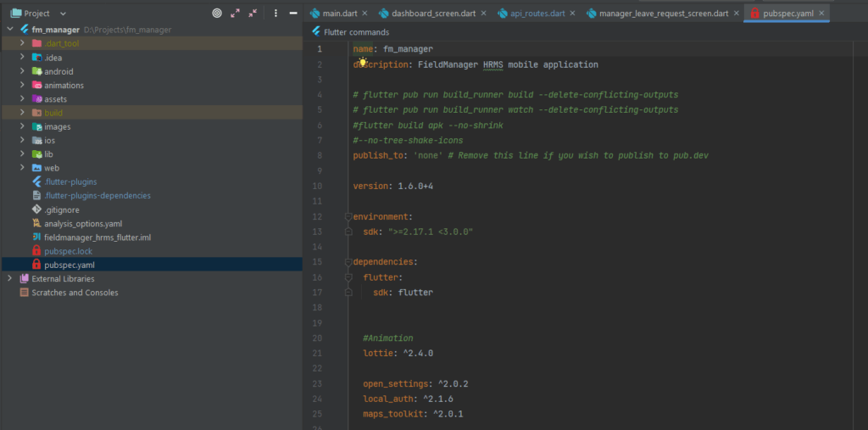Image resolution: width=868 pixels, height=430 pixels.
Task: Click the Collapse All icon in the Project panel
Action: coord(253,14)
